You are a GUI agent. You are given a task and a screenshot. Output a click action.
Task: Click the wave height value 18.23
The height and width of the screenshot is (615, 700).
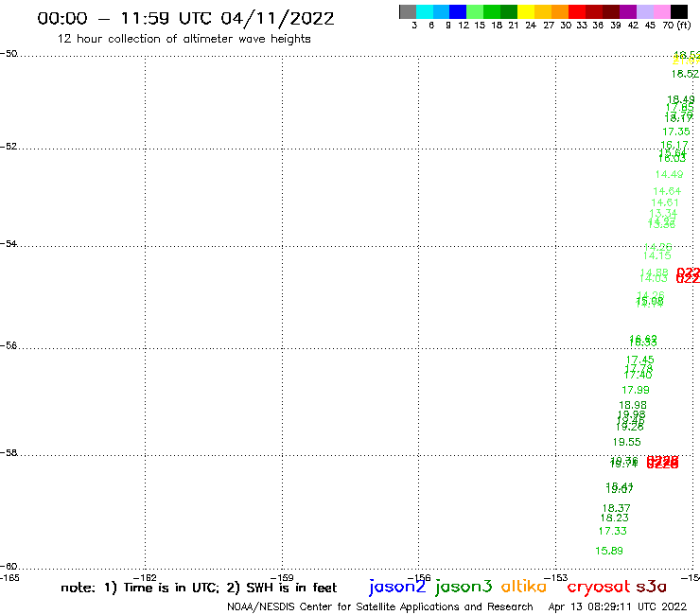point(614,518)
